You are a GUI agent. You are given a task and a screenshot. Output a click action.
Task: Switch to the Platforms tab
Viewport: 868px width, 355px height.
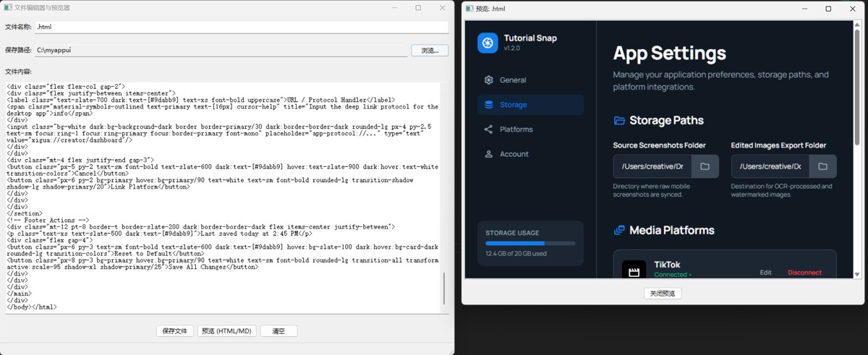pos(516,129)
